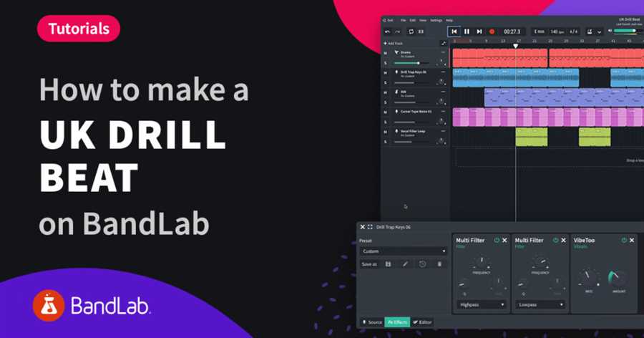Select the first green Vocal Filter Loop clip
644x338 pixels.
532,137
